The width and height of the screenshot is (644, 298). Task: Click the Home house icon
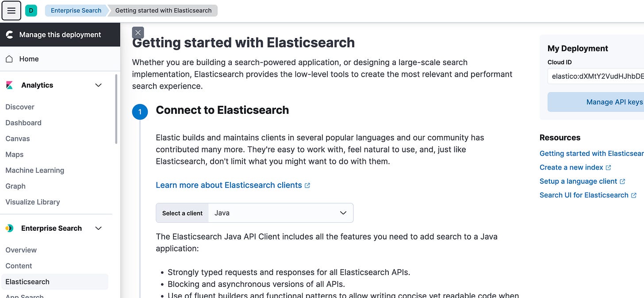click(10, 59)
